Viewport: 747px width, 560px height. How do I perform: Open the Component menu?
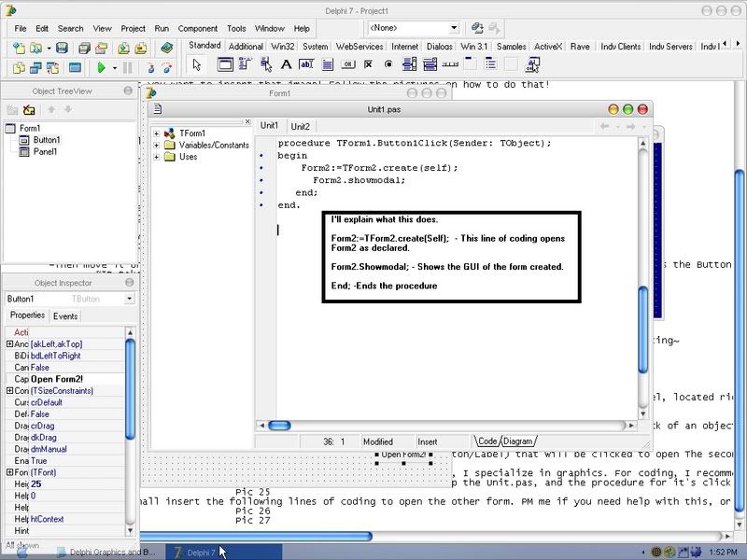(x=197, y=29)
